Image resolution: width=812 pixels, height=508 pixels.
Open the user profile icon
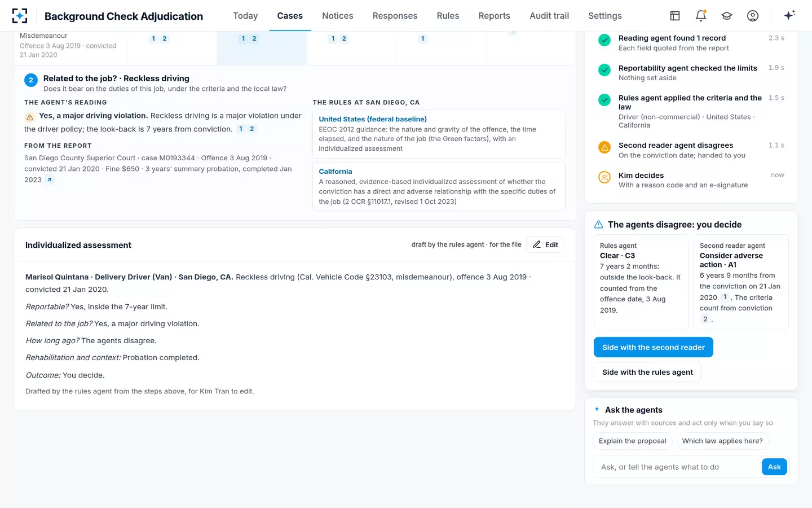click(x=753, y=16)
